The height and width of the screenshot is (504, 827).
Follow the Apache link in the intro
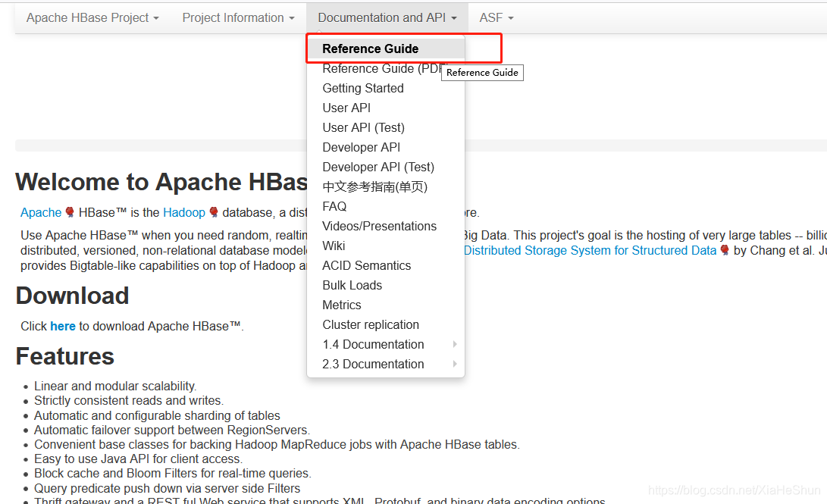click(x=41, y=212)
